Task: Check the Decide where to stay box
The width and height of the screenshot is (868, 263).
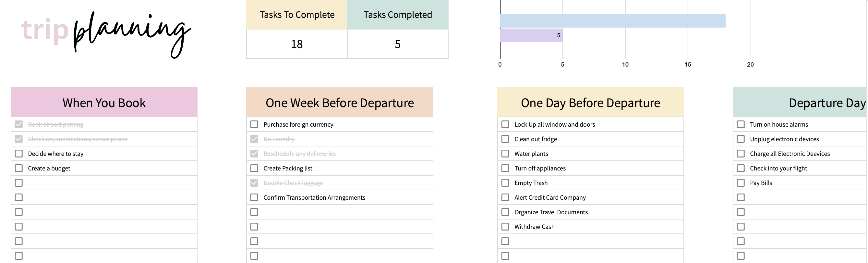Action: [19, 154]
